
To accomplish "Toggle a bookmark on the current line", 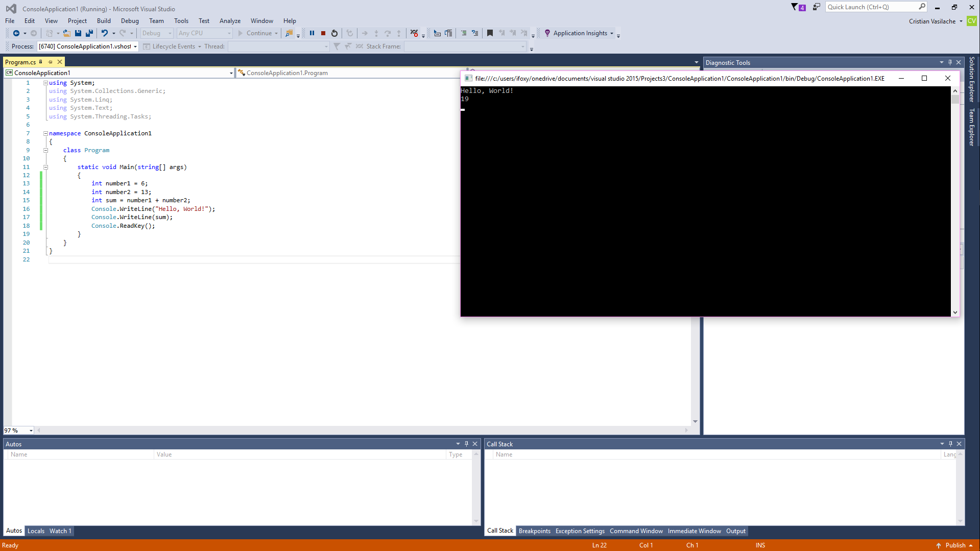I will (490, 33).
